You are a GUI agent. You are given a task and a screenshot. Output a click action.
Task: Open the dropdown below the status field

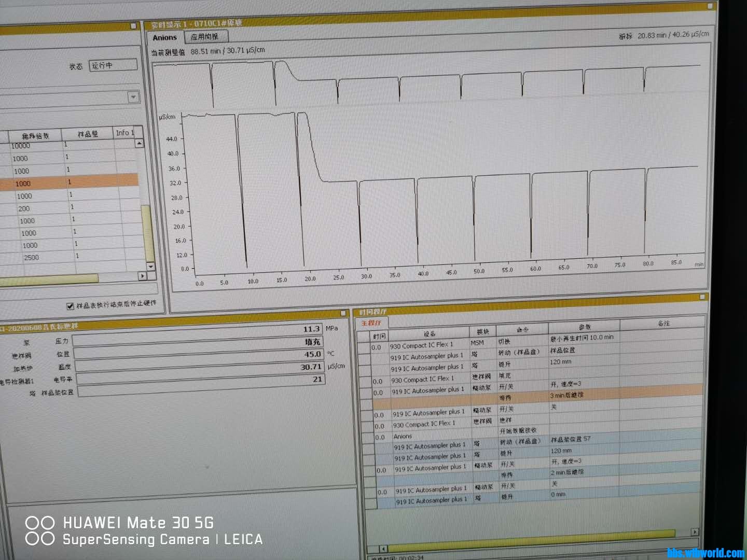[133, 97]
